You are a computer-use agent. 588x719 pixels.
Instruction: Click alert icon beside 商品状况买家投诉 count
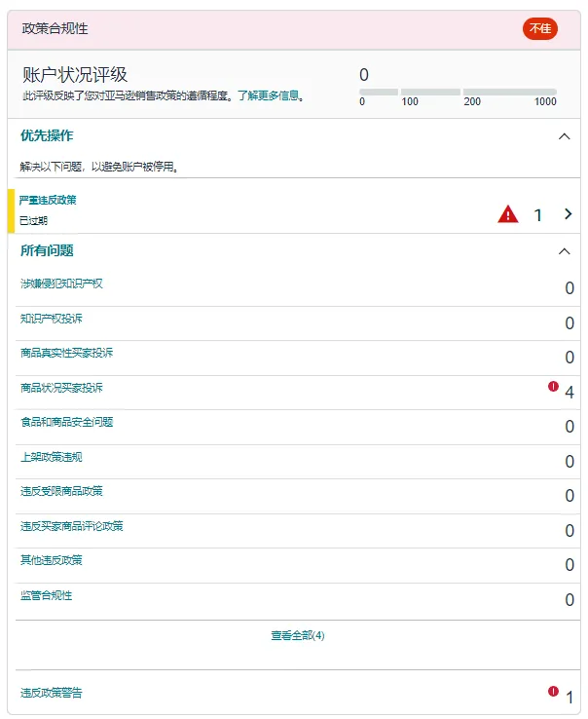[x=553, y=387]
